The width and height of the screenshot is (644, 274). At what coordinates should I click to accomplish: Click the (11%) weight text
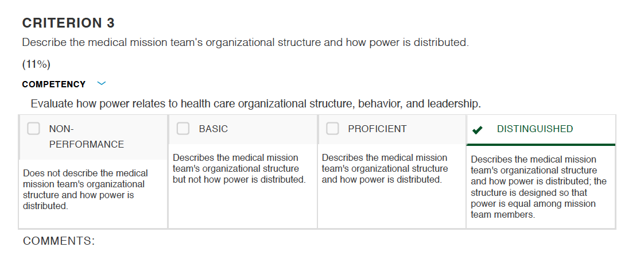(x=36, y=64)
